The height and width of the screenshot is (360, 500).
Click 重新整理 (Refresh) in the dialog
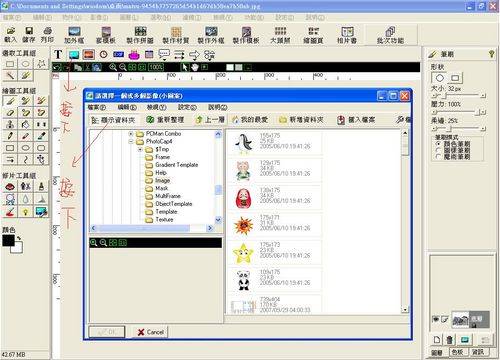[165, 120]
